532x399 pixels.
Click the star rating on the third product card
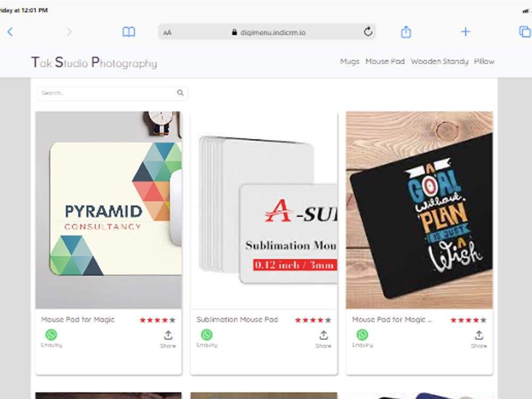468,320
